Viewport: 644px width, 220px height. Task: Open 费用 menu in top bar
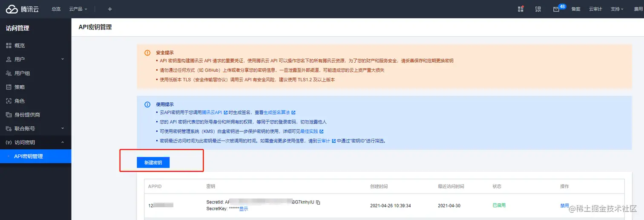click(638, 9)
